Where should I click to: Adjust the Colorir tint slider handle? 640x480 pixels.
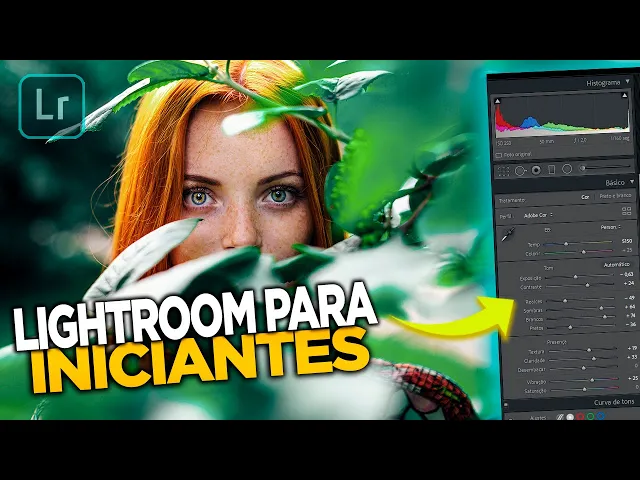coord(583,252)
